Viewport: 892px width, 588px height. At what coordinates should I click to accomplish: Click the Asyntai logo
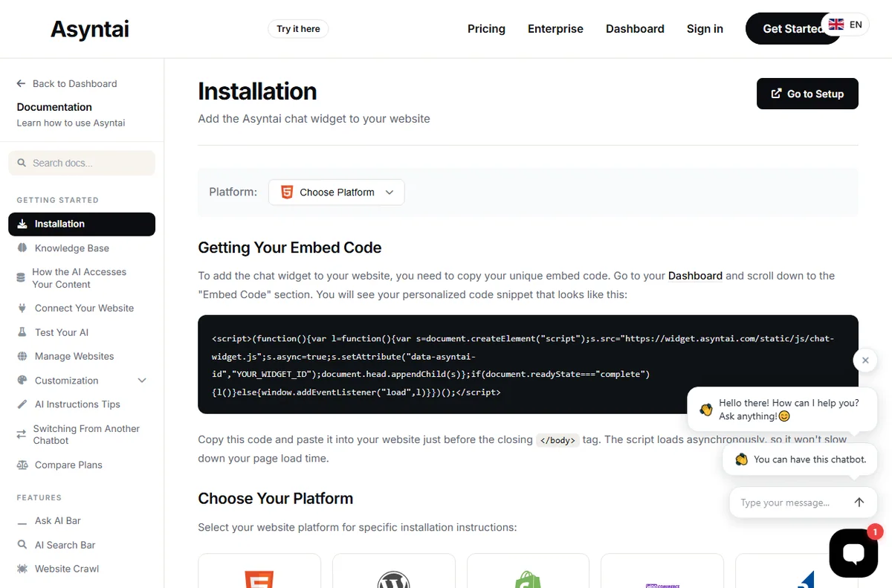(90, 29)
